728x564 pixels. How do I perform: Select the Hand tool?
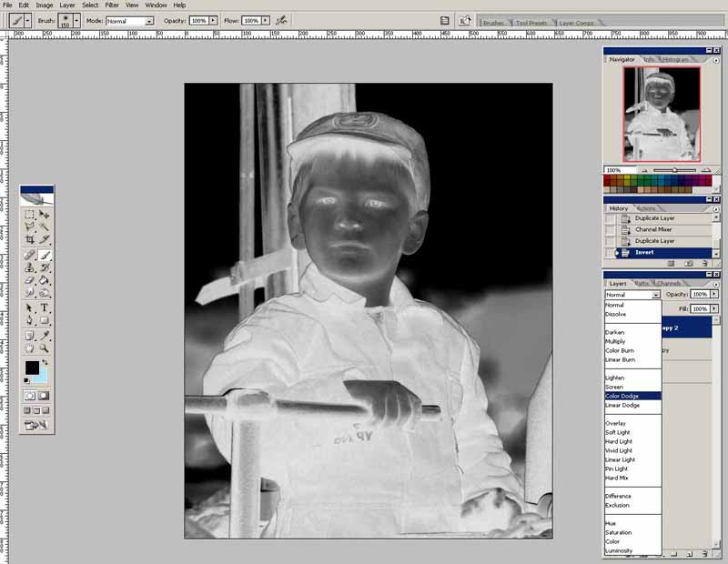click(29, 347)
